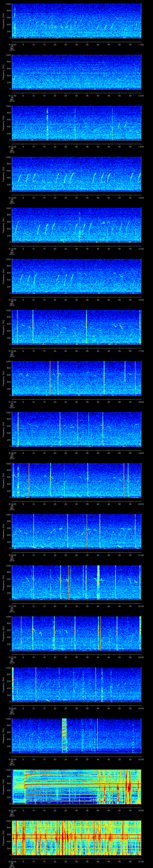Click the 16:00 end time label
Viewport: 153px width, 868px height.
click(141, 300)
